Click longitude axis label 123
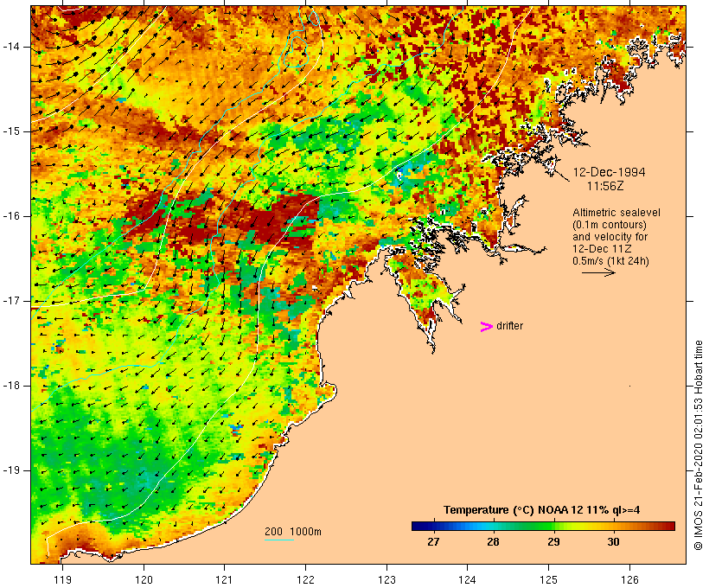Image resolution: width=709 pixels, height=588 pixels. click(x=386, y=579)
